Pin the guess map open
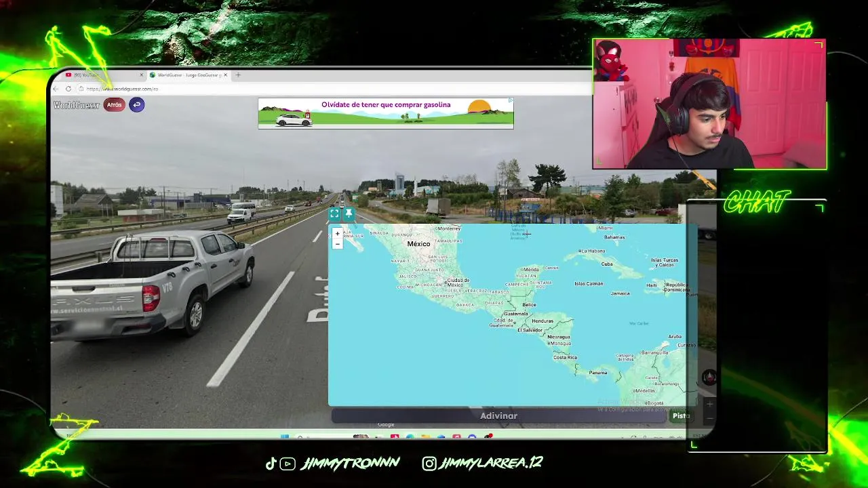The image size is (868, 488). pos(349,213)
